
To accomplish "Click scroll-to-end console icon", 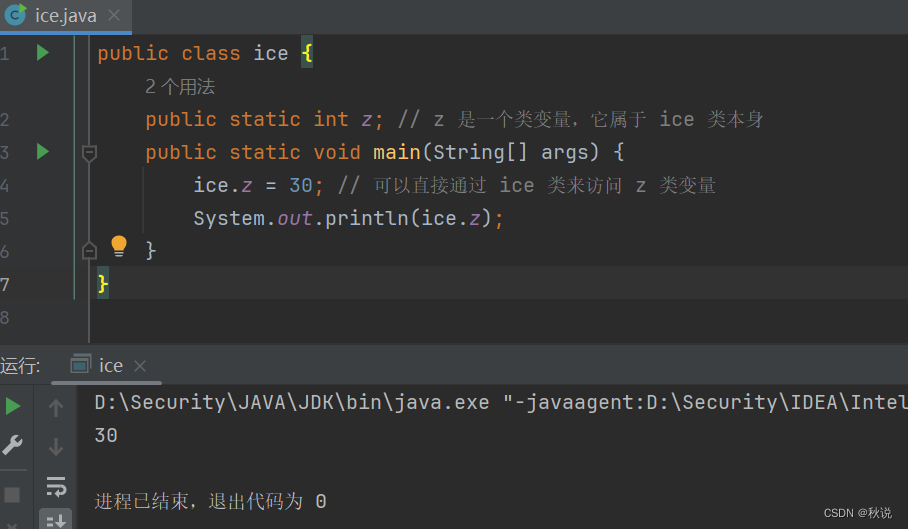I will point(56,520).
